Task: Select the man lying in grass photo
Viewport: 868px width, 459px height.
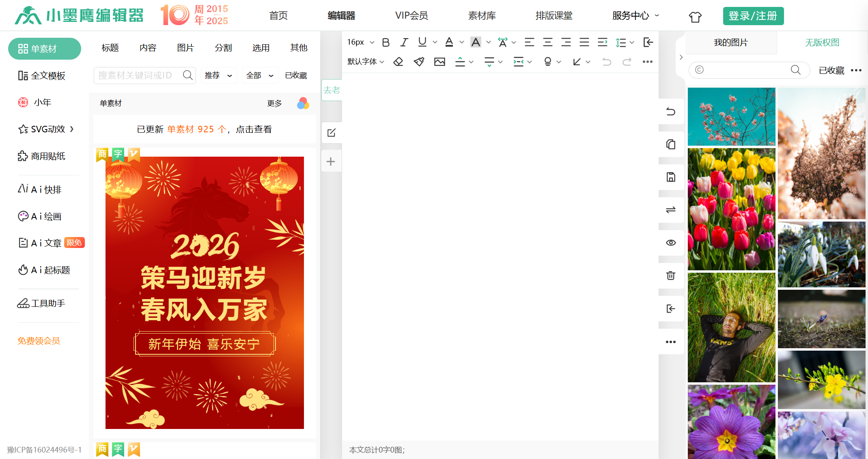Action: click(731, 327)
